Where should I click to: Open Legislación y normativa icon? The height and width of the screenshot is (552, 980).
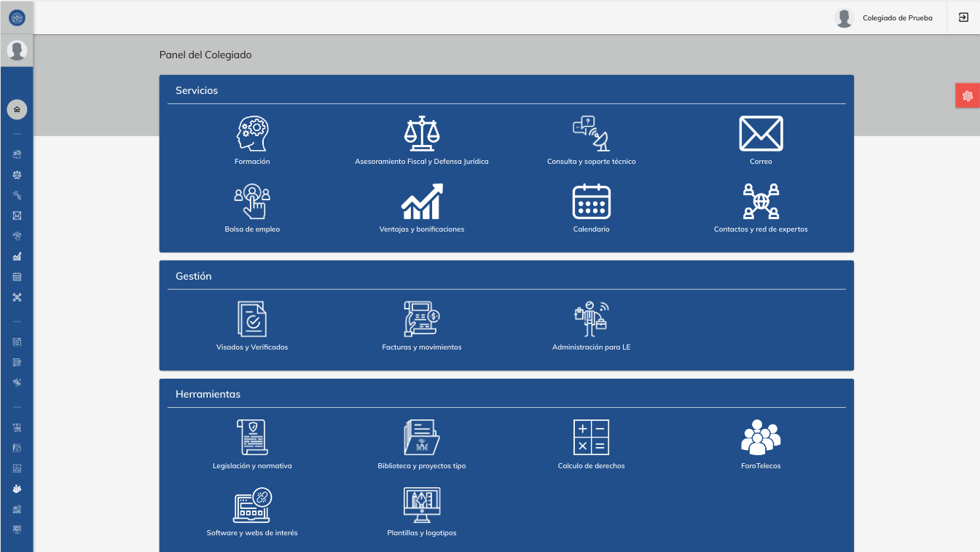coord(252,438)
